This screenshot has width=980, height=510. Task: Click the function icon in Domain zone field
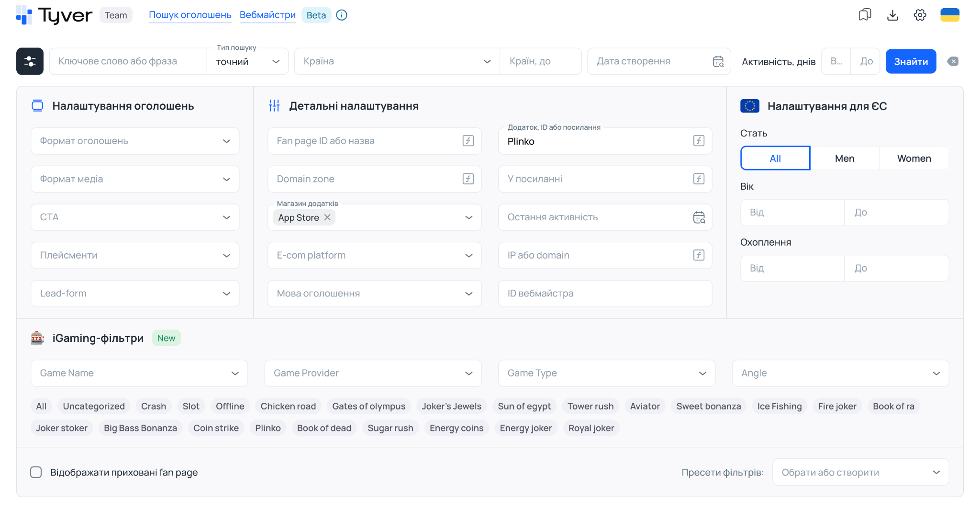(468, 179)
